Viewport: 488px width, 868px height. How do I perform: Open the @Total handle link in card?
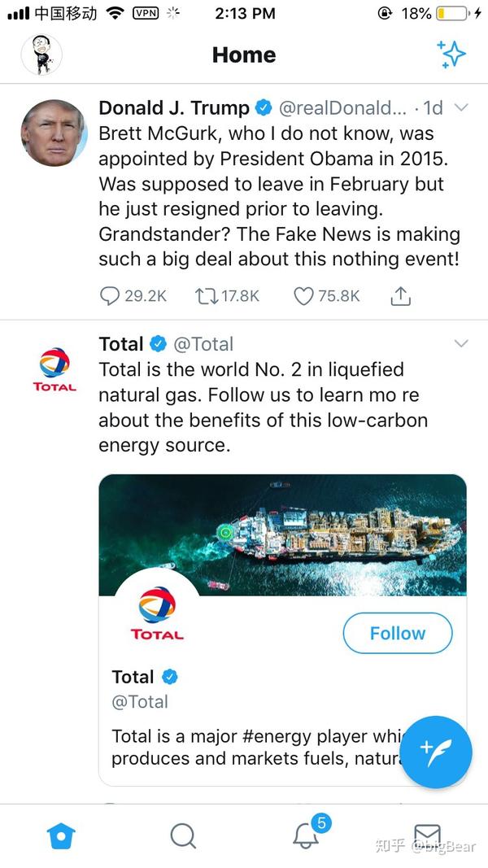coord(139,702)
